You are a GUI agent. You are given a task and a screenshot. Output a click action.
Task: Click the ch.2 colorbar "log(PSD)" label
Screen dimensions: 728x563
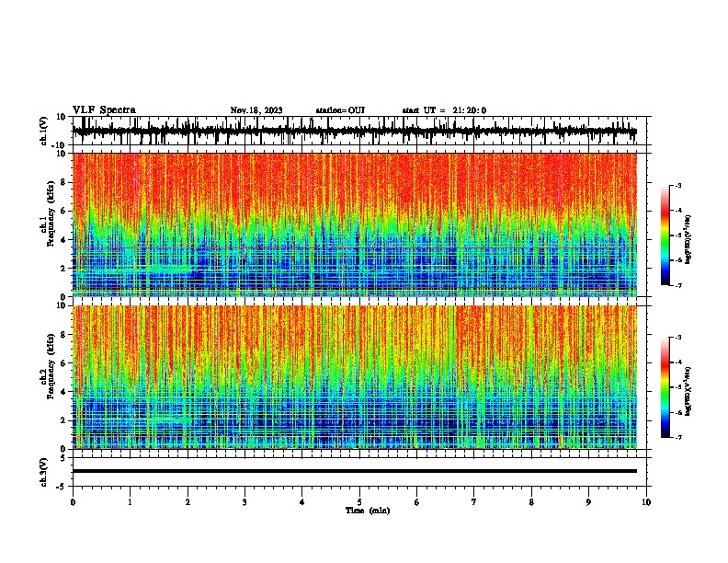(688, 391)
